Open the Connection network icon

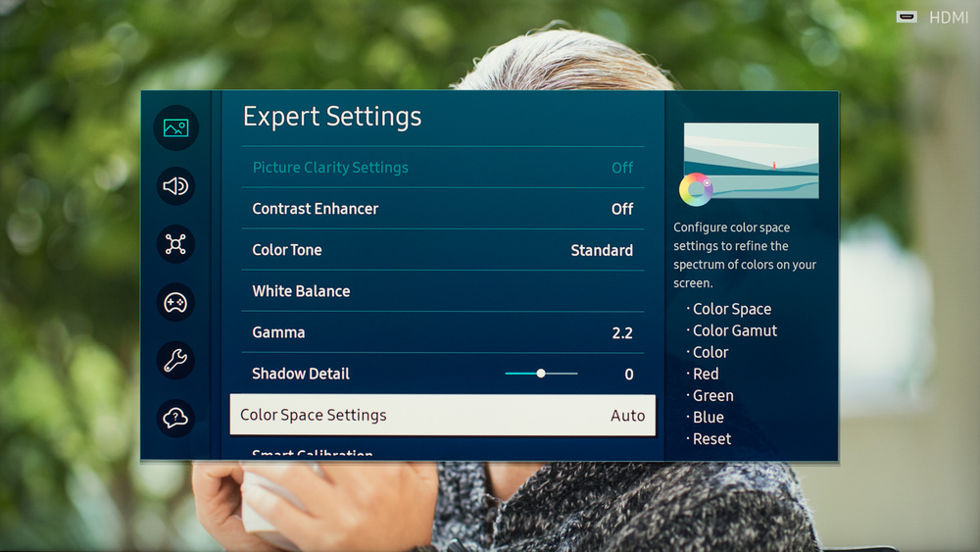(x=175, y=244)
